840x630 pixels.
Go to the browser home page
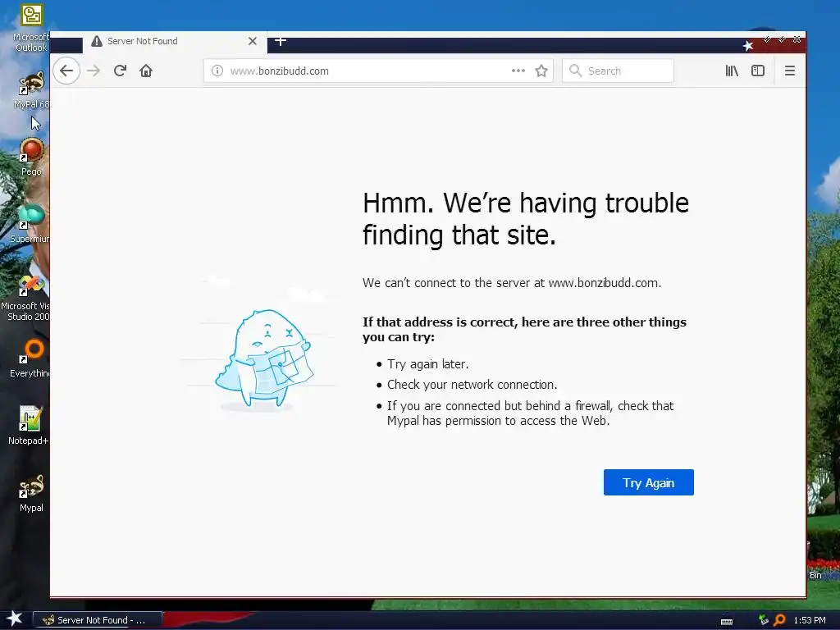(x=146, y=71)
